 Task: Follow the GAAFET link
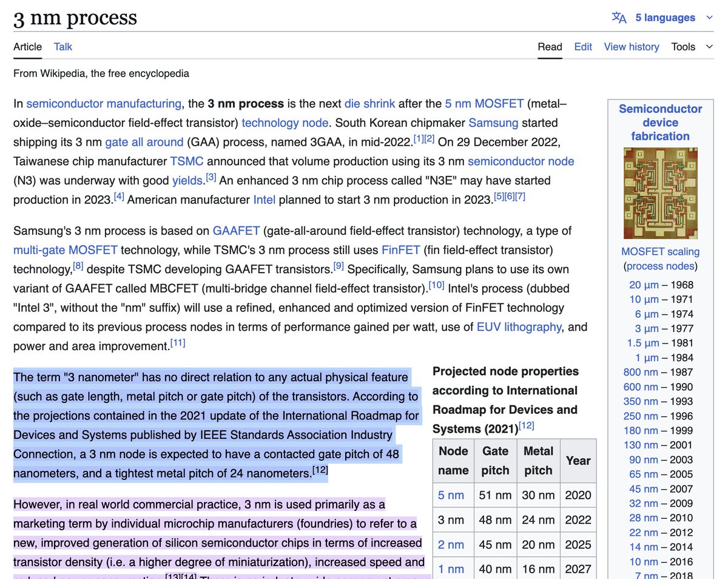(x=236, y=231)
